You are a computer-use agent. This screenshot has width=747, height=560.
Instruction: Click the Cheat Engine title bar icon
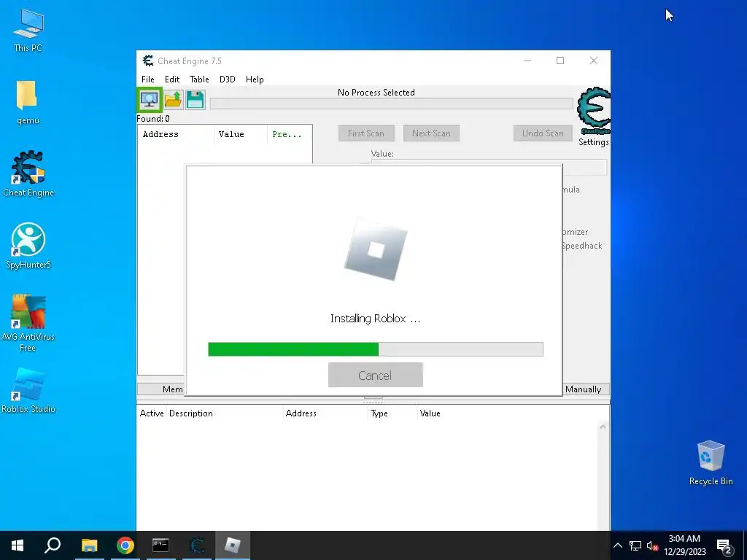[x=148, y=61]
